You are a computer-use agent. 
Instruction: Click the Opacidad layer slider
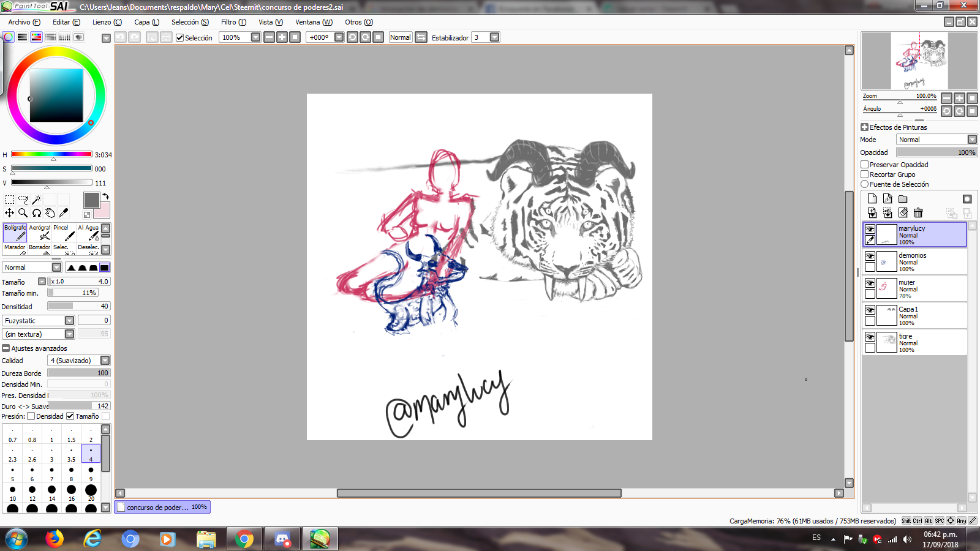tap(937, 152)
